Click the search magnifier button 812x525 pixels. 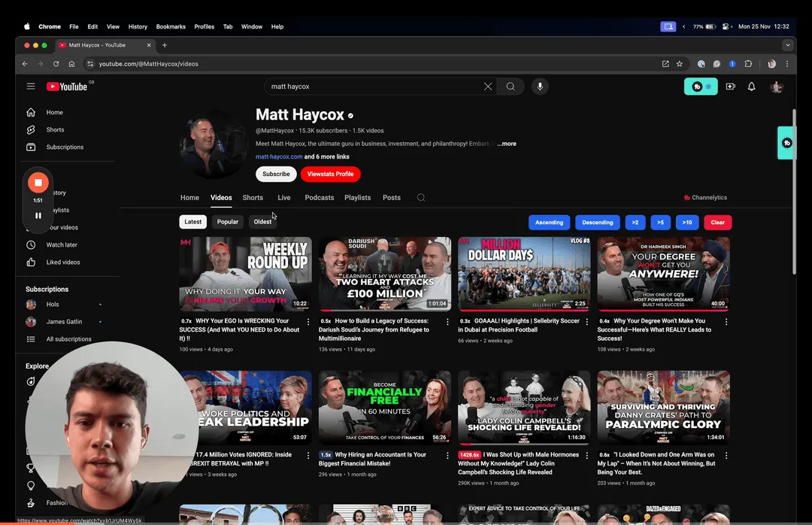click(x=511, y=86)
